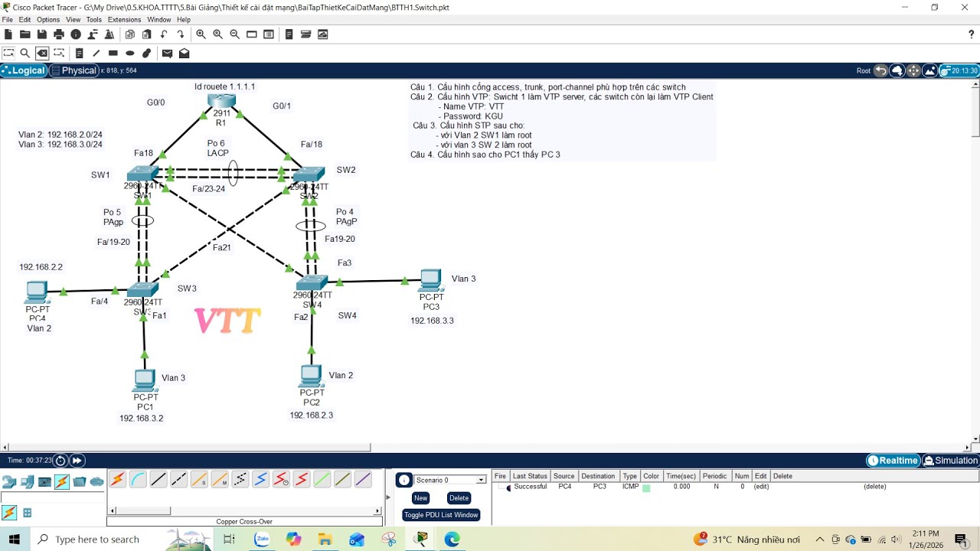Open Microsoft Edge from taskbar
Image resolution: width=980 pixels, height=551 pixels.
(452, 540)
